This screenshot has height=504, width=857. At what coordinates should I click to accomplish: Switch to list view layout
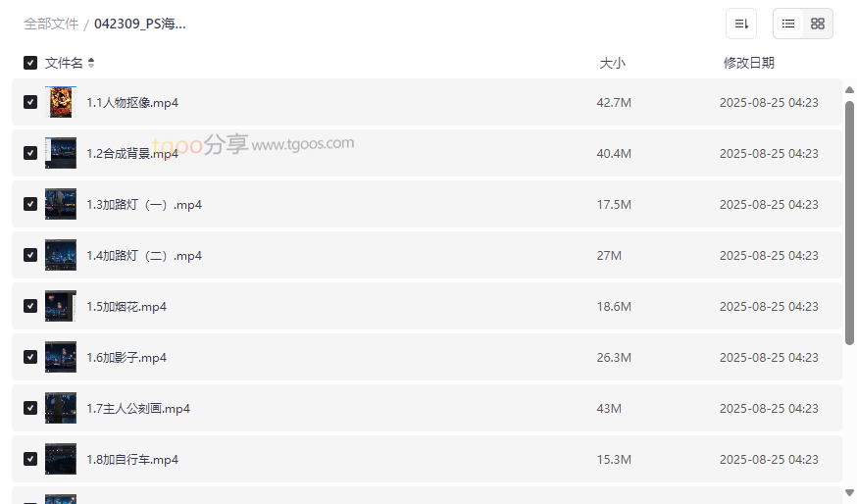click(x=788, y=24)
